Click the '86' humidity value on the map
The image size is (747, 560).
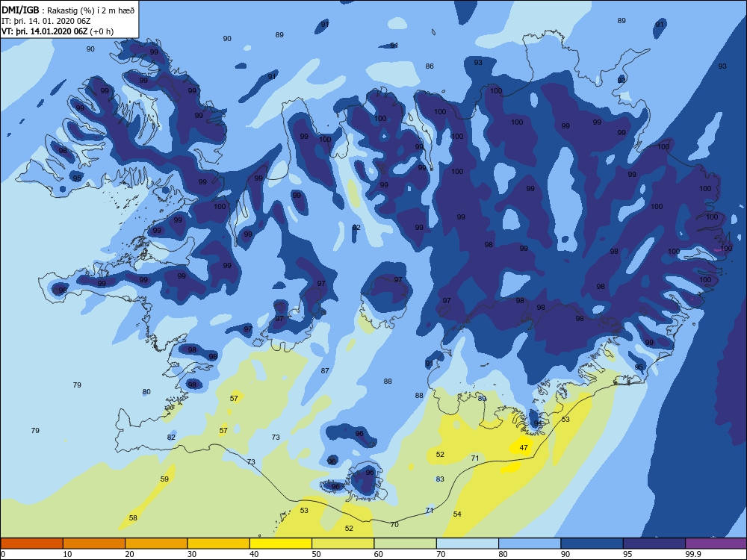tap(430, 66)
